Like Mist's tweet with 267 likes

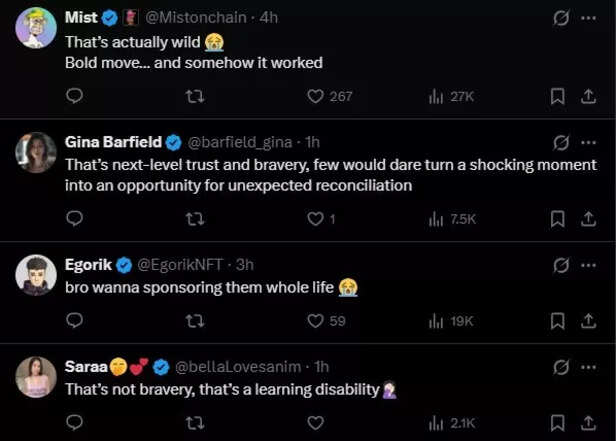(316, 96)
